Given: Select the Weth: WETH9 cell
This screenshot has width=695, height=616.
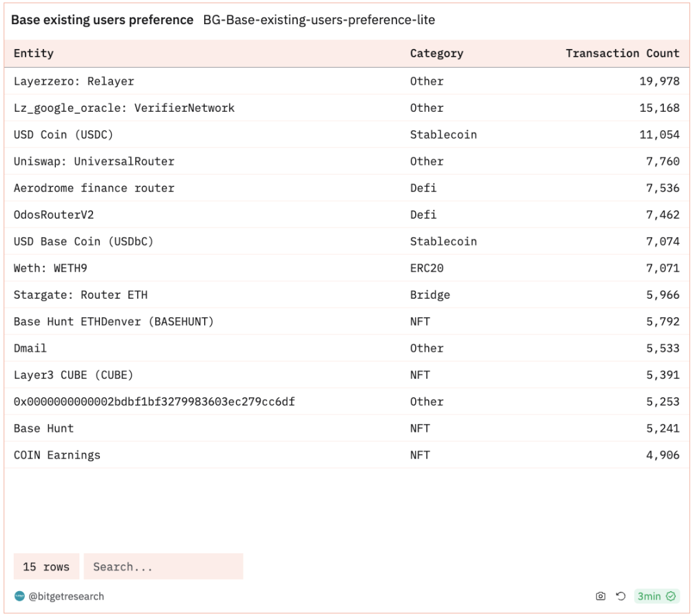Looking at the screenshot, I should pos(50,268).
